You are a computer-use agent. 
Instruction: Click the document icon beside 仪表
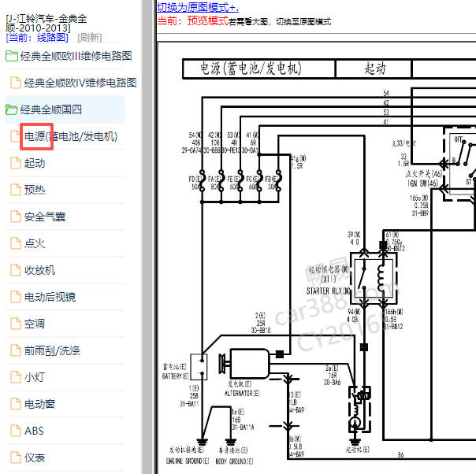(16, 457)
